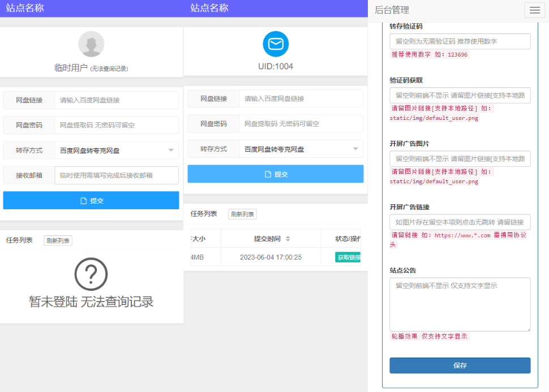Click the chevron arrow on left 转存方式 field
The height and width of the screenshot is (392, 549).
pyautogui.click(x=171, y=149)
